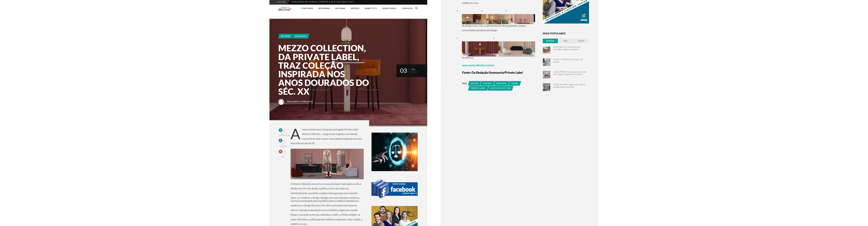This screenshot has width=868, height=226.
Task: Select the Mês popular tab
Action: 565,41
